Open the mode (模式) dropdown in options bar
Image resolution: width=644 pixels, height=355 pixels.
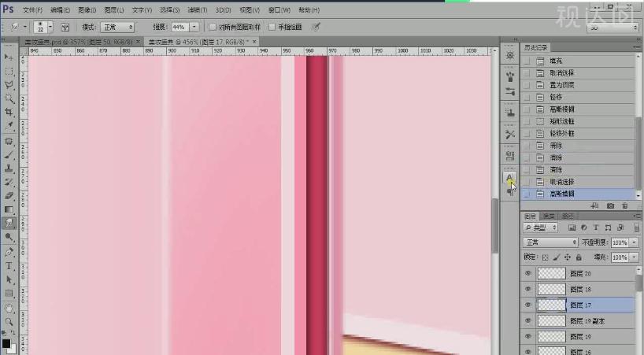click(x=117, y=27)
